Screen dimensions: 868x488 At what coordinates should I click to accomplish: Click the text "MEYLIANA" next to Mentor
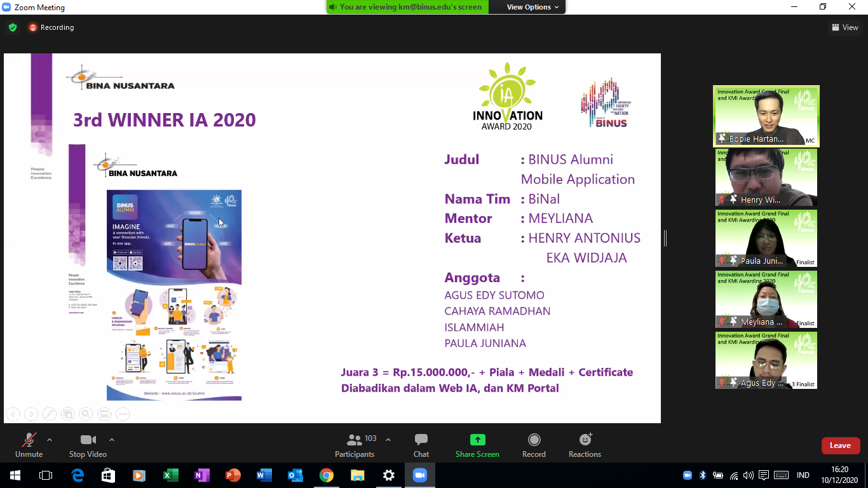point(560,219)
